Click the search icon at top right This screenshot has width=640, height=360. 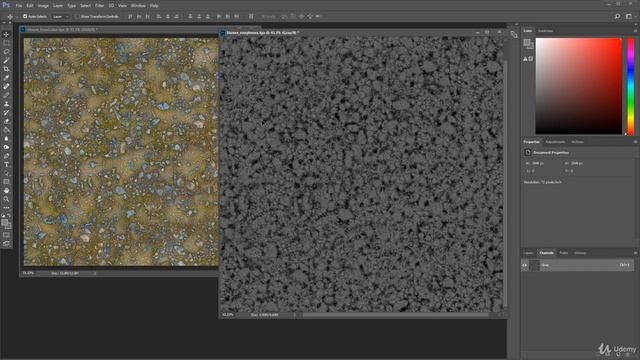coord(617,16)
